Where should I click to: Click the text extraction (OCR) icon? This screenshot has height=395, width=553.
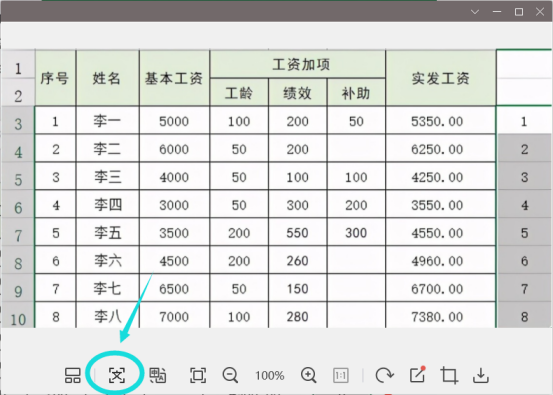(x=117, y=375)
